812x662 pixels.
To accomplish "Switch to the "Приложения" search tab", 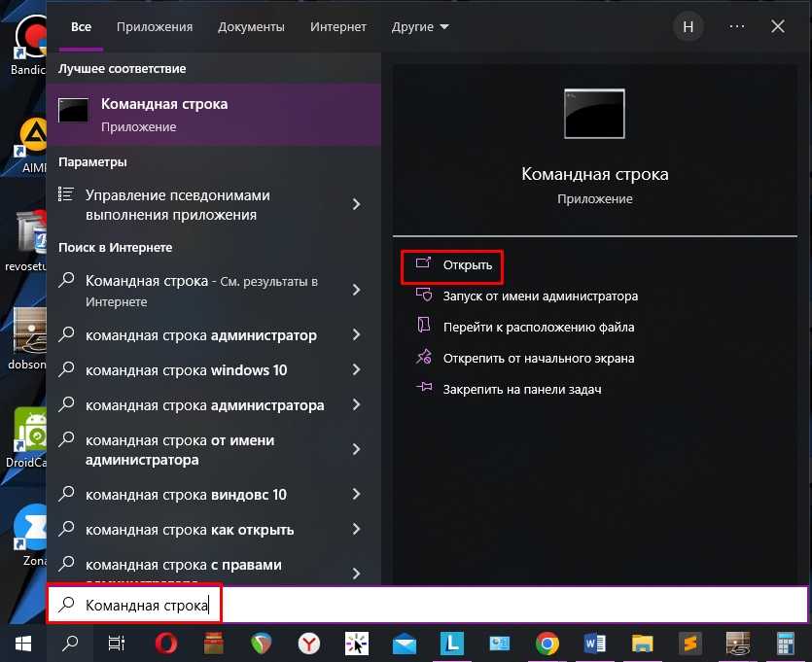I will pyautogui.click(x=155, y=27).
